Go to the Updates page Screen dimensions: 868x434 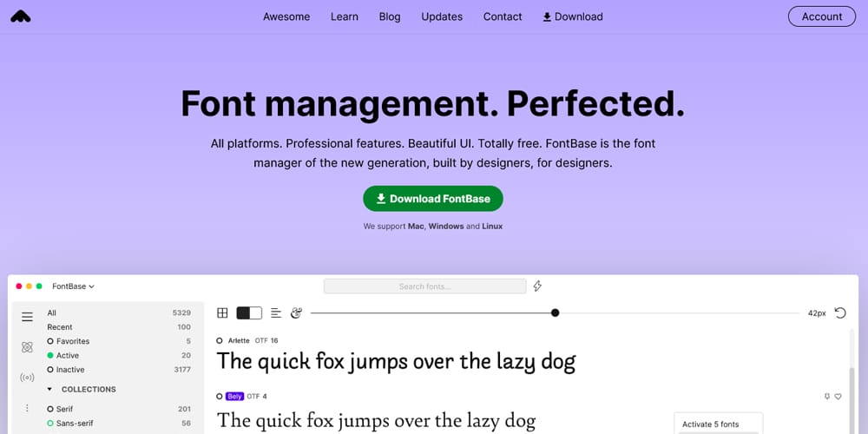tap(442, 16)
